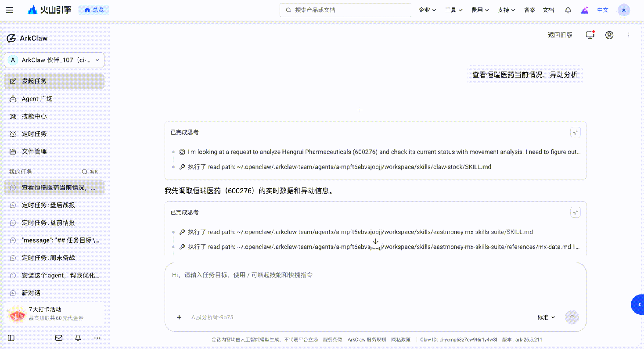The height and width of the screenshot is (349, 644).
Task: Expand the 企业 dropdown menu
Action: [x=427, y=10]
